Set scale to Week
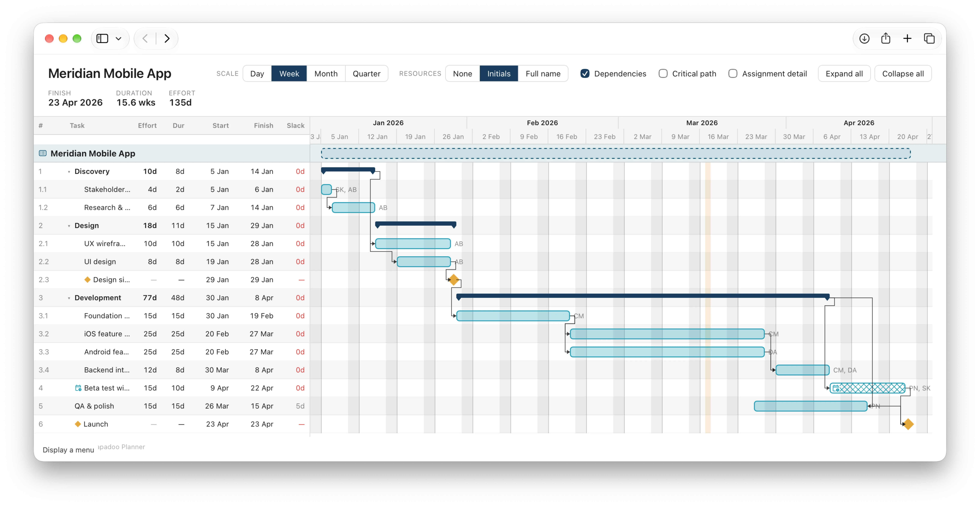Screen dimensions: 980x506 (289, 74)
